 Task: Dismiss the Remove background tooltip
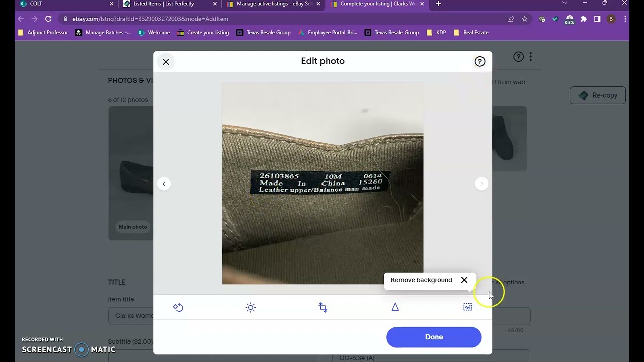tap(464, 280)
